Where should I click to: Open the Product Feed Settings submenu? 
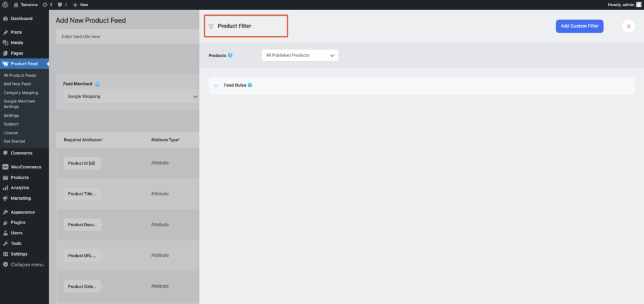pos(11,116)
